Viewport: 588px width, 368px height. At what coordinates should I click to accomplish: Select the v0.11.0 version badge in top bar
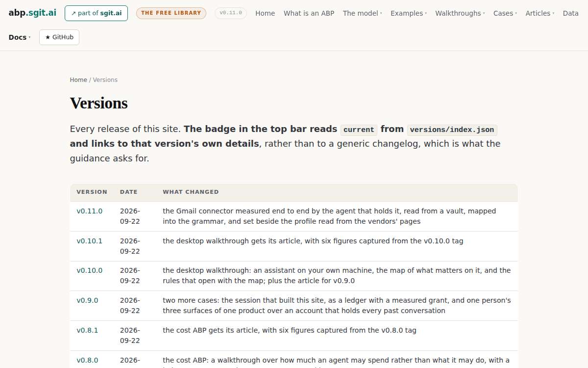coord(231,13)
